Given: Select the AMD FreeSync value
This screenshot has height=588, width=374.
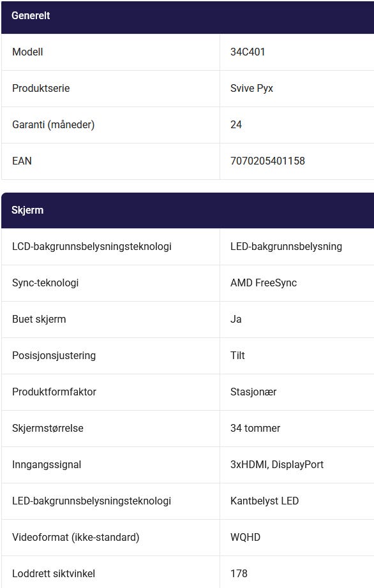Looking at the screenshot, I should [264, 283].
